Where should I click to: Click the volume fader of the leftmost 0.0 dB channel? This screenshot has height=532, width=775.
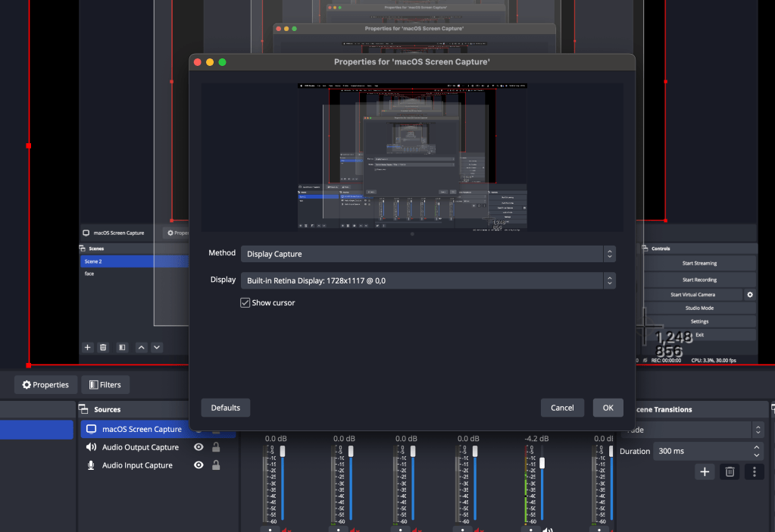(x=283, y=451)
